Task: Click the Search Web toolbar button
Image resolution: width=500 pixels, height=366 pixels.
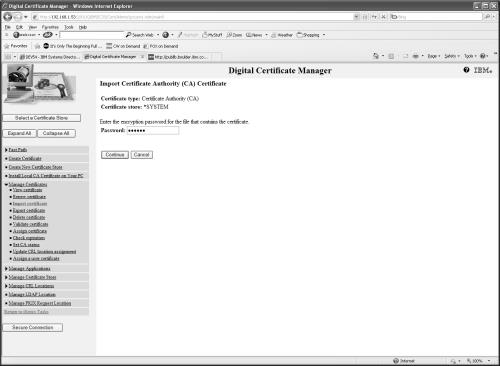Action: pyautogui.click(x=140, y=35)
